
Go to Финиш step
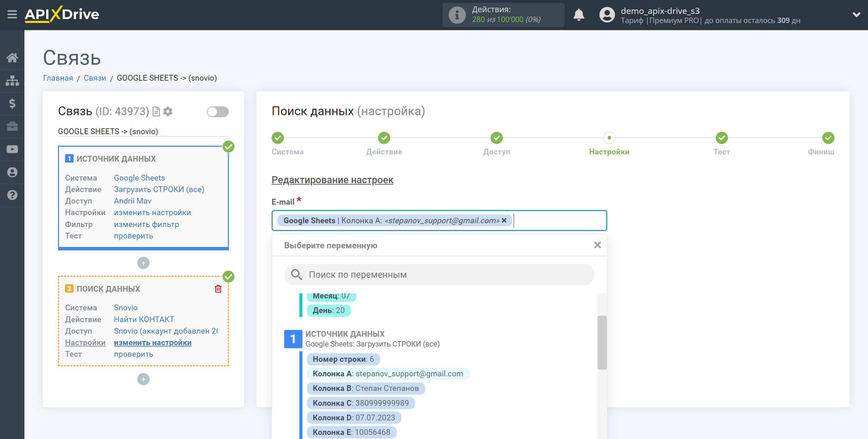tap(828, 138)
